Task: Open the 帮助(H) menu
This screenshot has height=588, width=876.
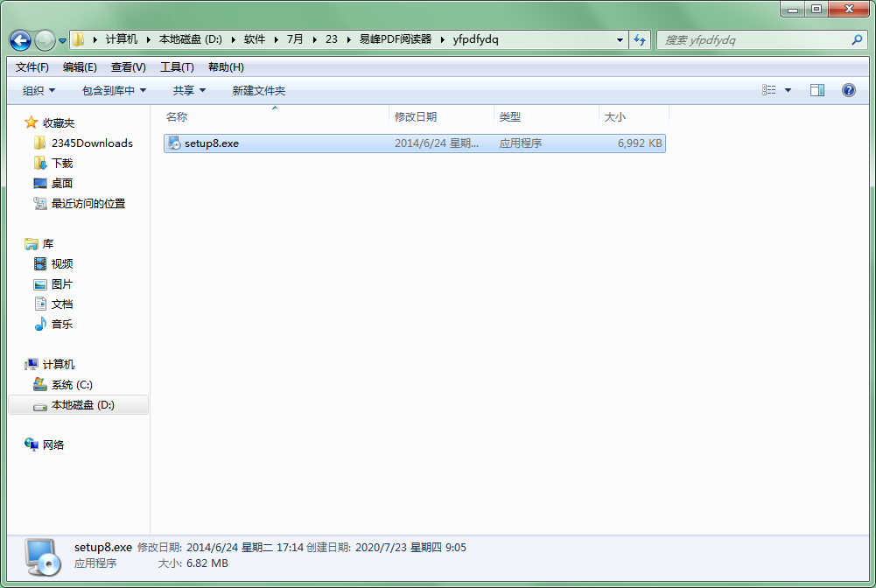Action: [226, 67]
